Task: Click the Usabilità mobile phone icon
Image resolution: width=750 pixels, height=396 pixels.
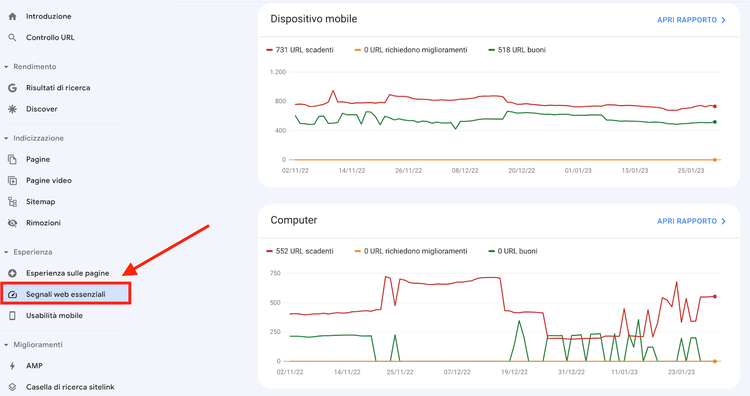Action: click(12, 316)
